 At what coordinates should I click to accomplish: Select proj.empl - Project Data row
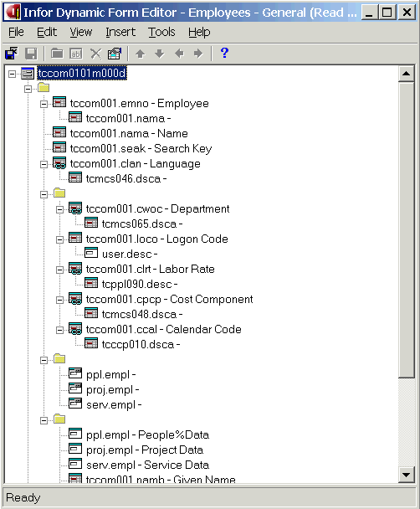(x=145, y=450)
